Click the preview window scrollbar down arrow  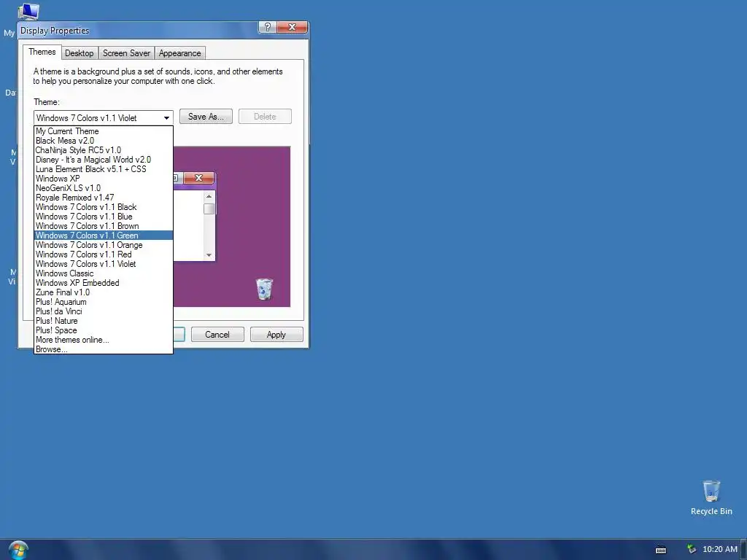point(209,255)
